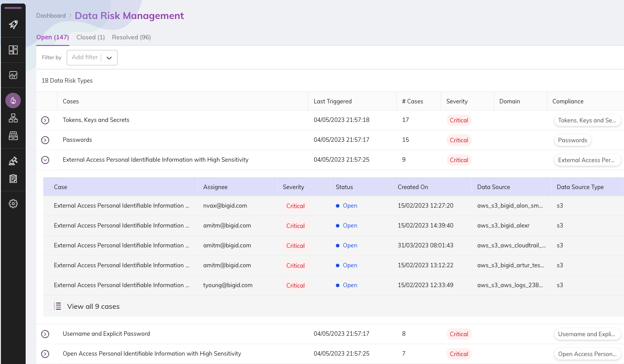Click Critical badge in 15/02/2023 13:12:22 row
The height and width of the screenshot is (364, 624).
click(x=295, y=265)
